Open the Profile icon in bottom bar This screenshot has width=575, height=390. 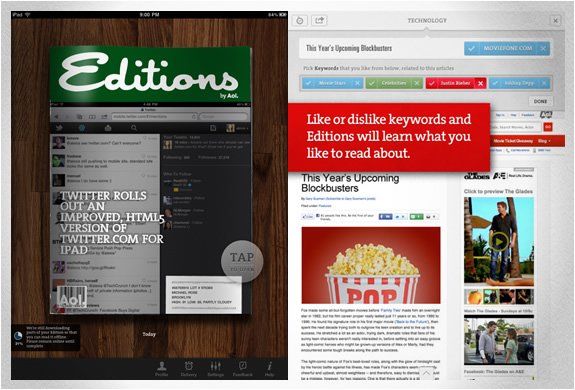tap(162, 369)
